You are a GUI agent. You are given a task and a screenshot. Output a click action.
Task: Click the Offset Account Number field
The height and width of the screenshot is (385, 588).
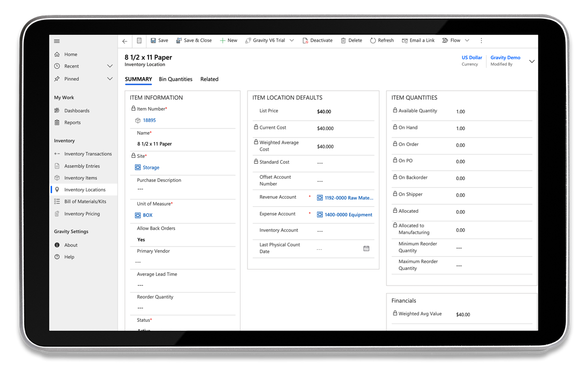click(x=345, y=181)
